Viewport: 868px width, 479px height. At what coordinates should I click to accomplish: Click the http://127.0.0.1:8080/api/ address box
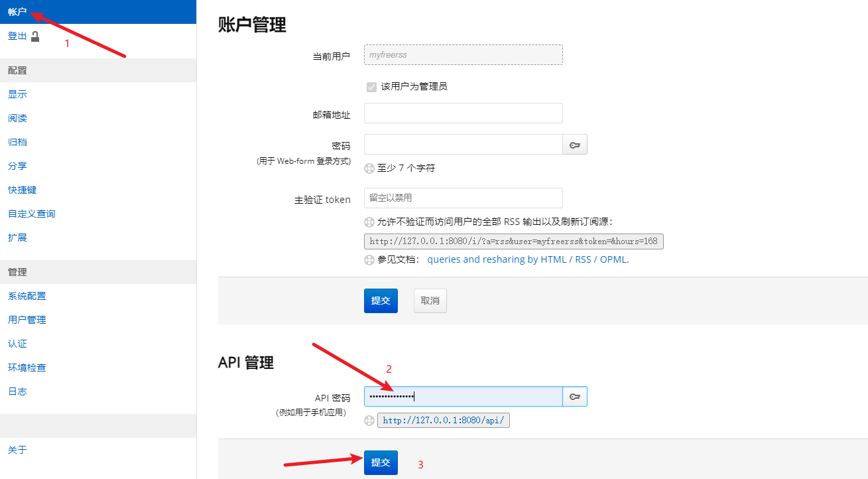tap(444, 421)
